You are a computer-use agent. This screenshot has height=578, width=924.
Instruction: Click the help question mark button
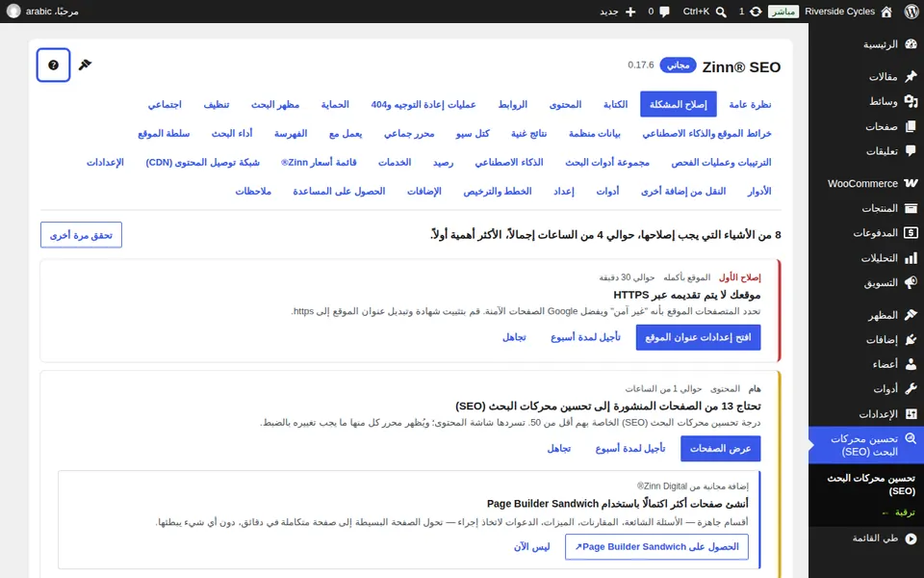pyautogui.click(x=53, y=65)
